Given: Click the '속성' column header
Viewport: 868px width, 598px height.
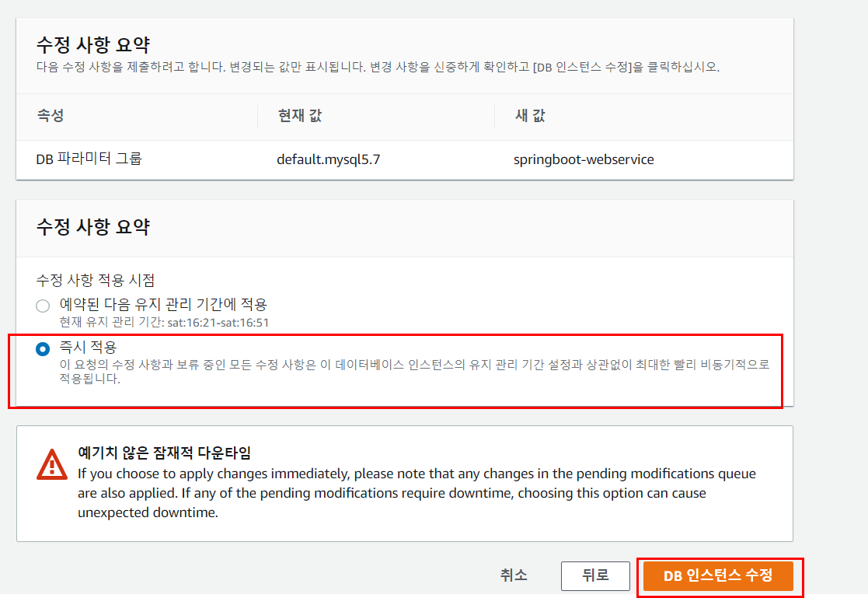Looking at the screenshot, I should point(51,115).
